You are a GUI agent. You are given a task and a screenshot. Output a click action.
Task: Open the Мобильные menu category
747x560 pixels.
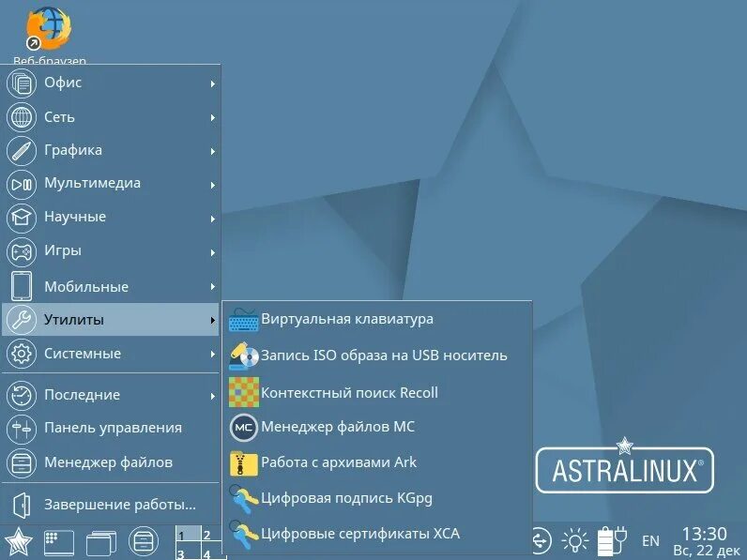(x=111, y=286)
